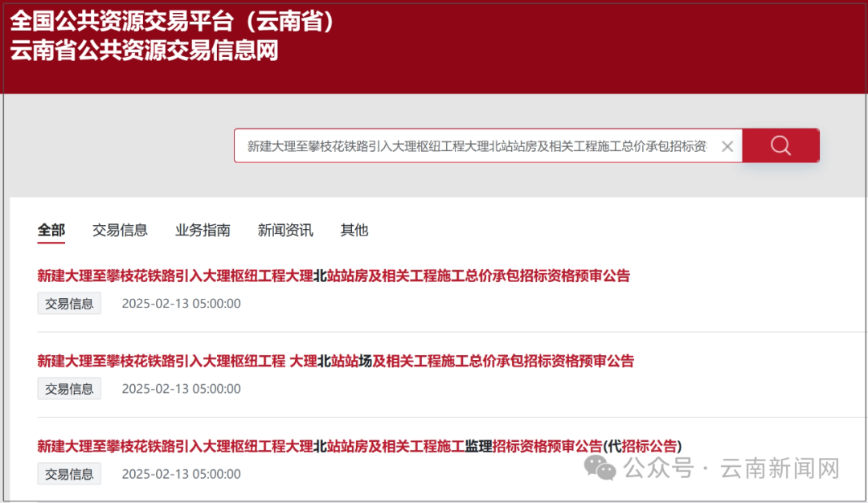Open the 新闻资讯 tab
Screen dimensions: 868x503
click(x=285, y=230)
